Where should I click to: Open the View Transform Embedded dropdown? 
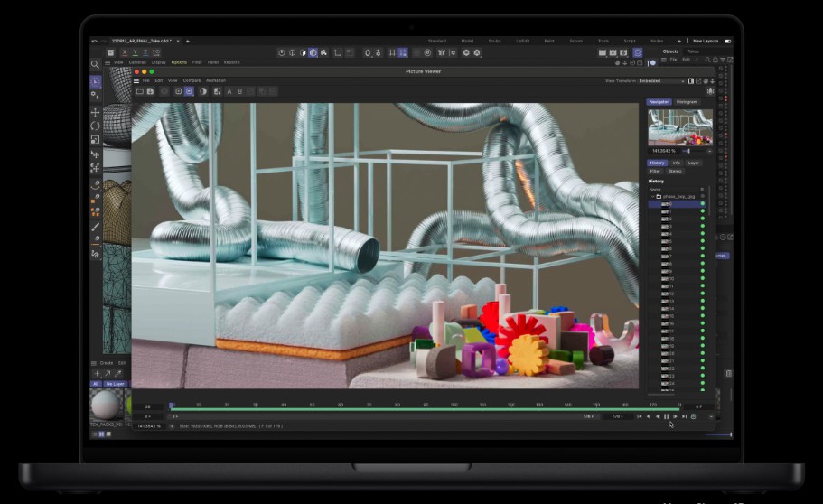tap(661, 81)
